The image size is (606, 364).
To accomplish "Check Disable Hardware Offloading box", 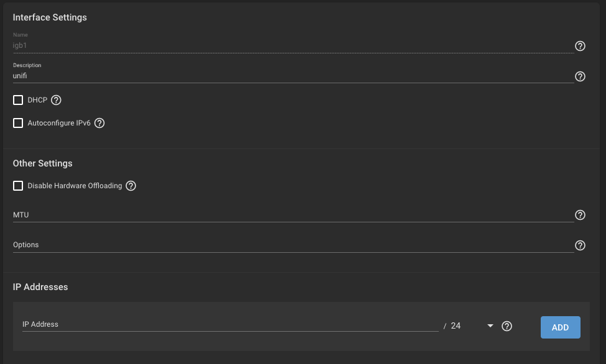I will [18, 186].
